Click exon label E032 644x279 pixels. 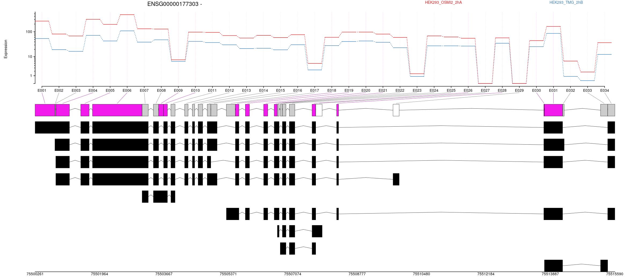click(x=570, y=90)
